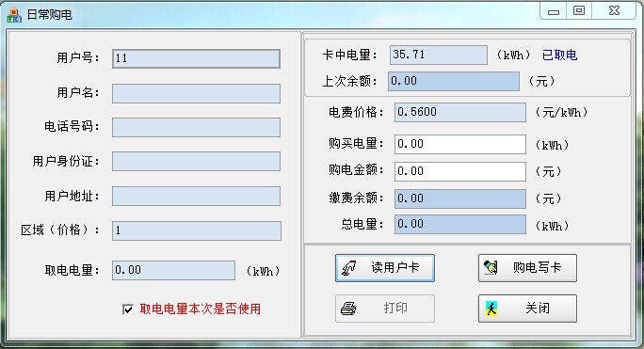Click the 购电写卡 button
Viewport: 644px width, 349px height.
pyautogui.click(x=527, y=268)
